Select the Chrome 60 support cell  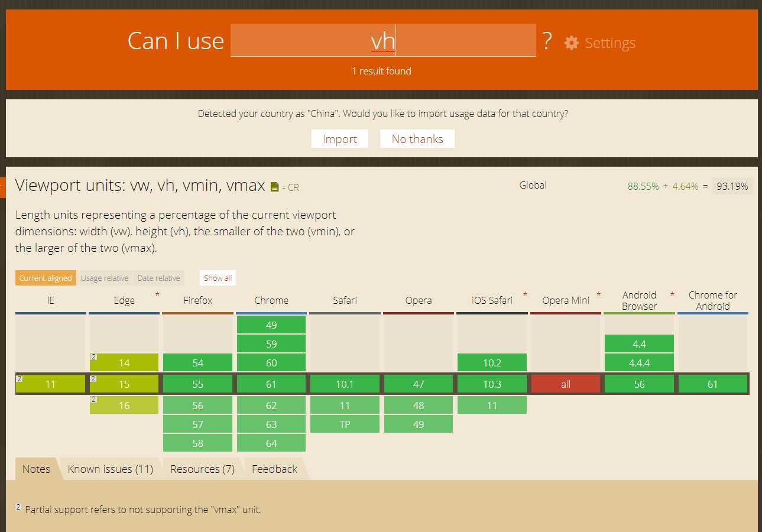pyautogui.click(x=271, y=363)
